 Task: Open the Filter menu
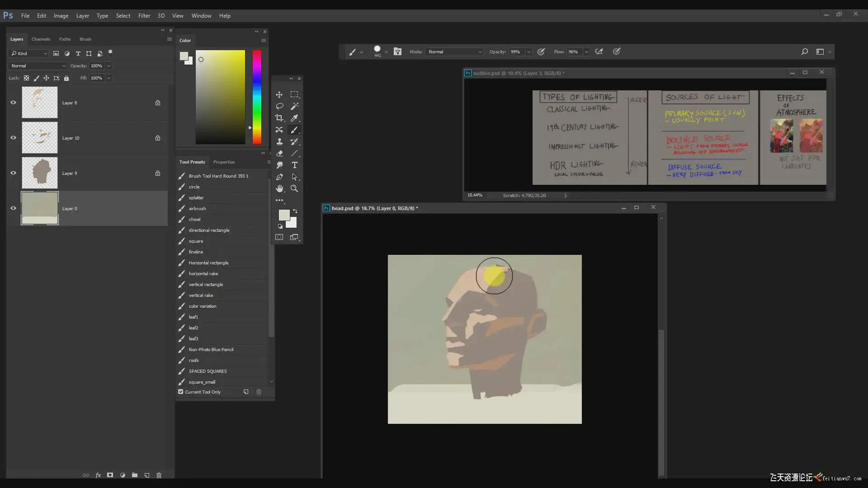click(144, 15)
